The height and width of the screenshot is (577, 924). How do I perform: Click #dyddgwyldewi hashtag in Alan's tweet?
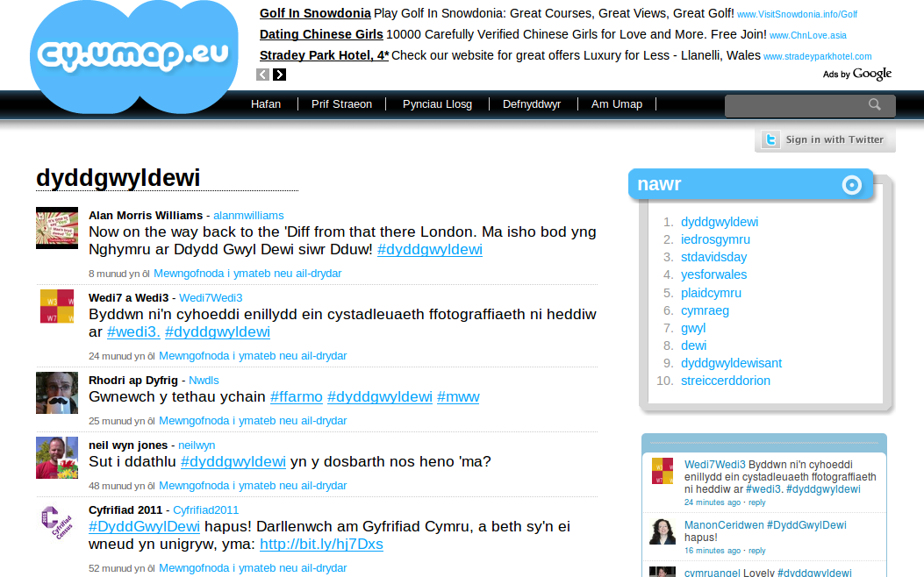pyautogui.click(x=430, y=250)
